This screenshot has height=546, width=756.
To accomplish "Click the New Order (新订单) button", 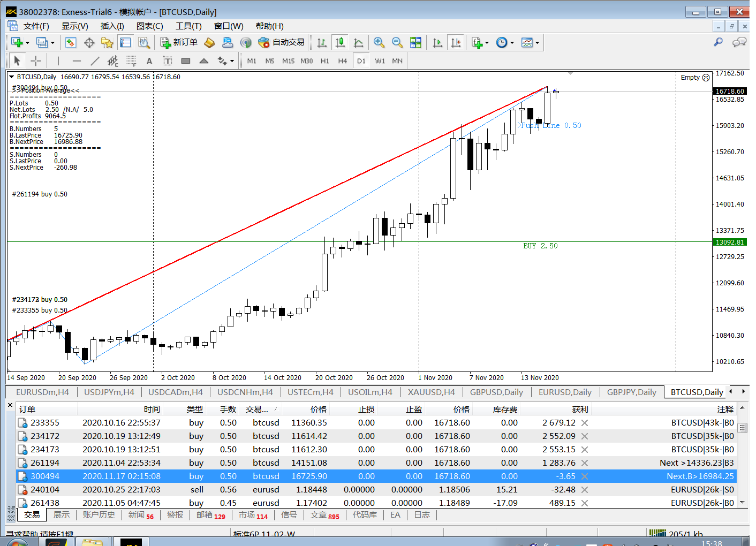I will click(x=179, y=42).
